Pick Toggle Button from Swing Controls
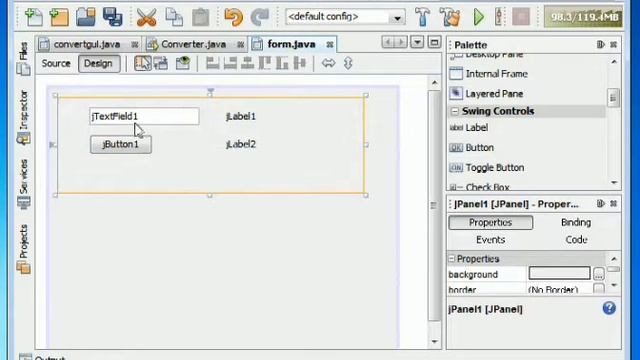Screen dimensions: 640x360 (495, 168)
